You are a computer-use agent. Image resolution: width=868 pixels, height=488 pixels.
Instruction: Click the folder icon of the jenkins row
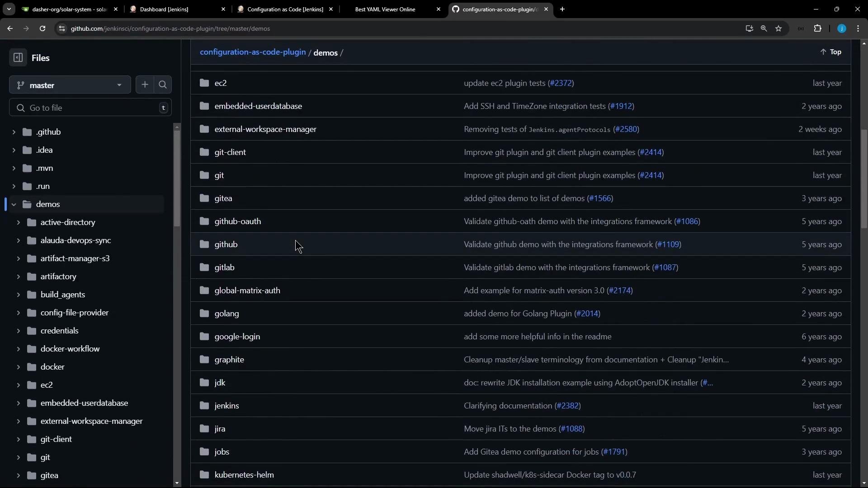tap(204, 405)
